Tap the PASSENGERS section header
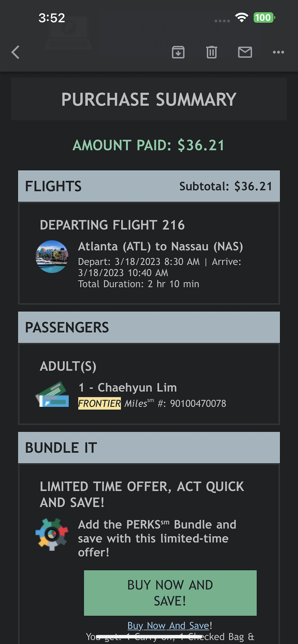298x644 pixels. (x=149, y=327)
